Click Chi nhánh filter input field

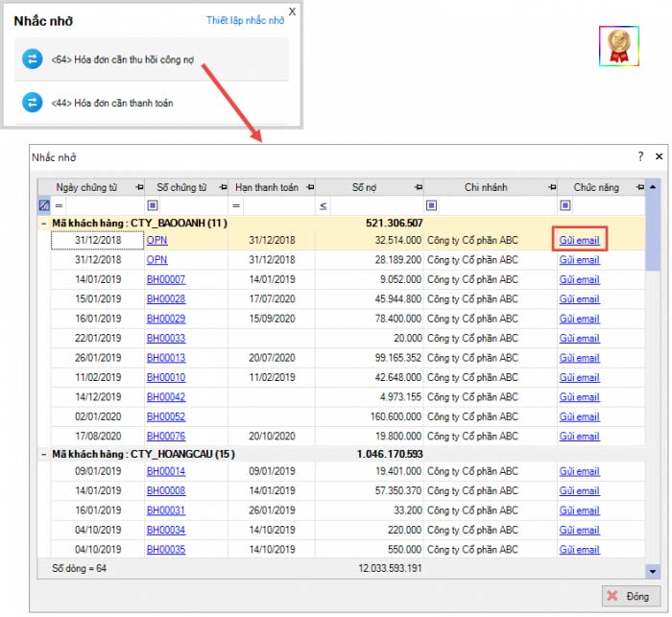[x=497, y=205]
